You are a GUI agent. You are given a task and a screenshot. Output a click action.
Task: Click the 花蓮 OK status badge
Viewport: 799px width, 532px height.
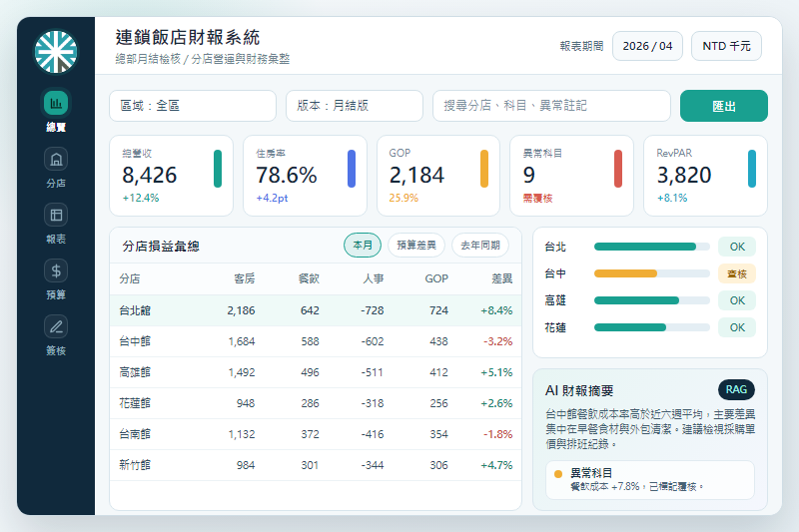pyautogui.click(x=737, y=327)
